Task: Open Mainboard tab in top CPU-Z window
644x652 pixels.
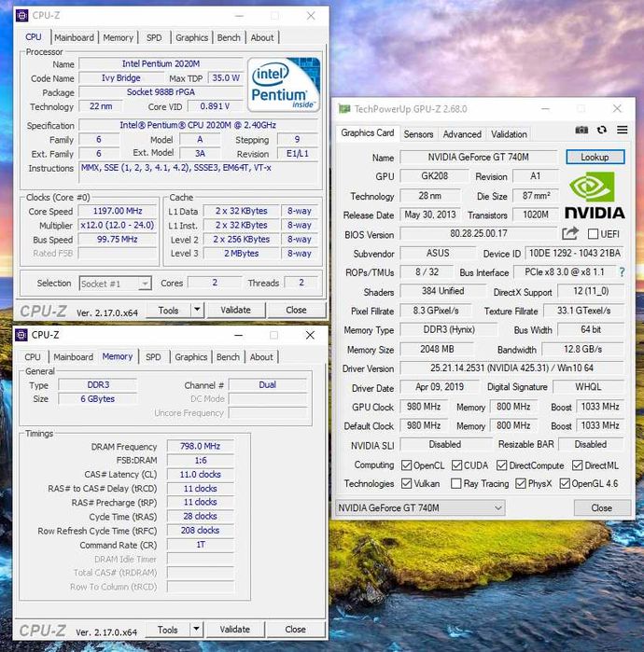Action: click(74, 37)
